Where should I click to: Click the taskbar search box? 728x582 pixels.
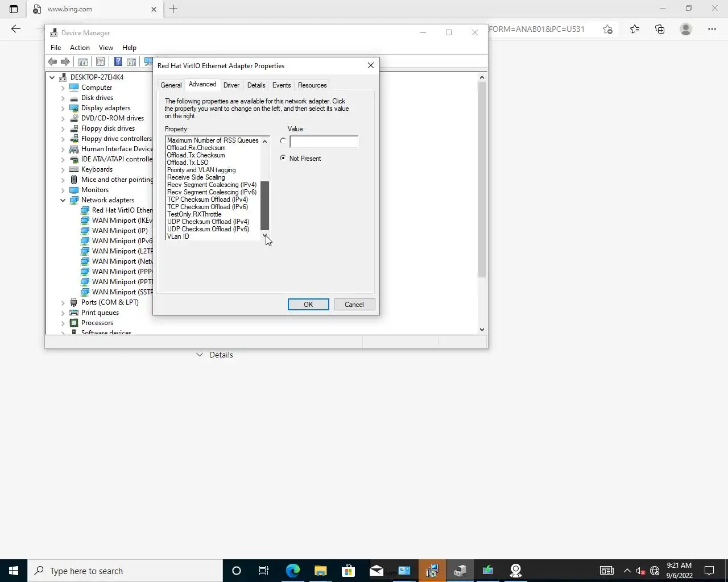(x=125, y=571)
